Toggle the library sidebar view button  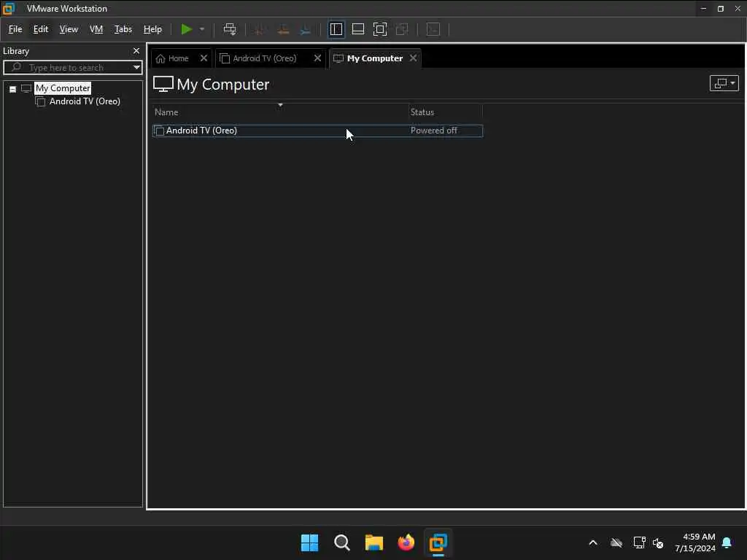pyautogui.click(x=336, y=29)
